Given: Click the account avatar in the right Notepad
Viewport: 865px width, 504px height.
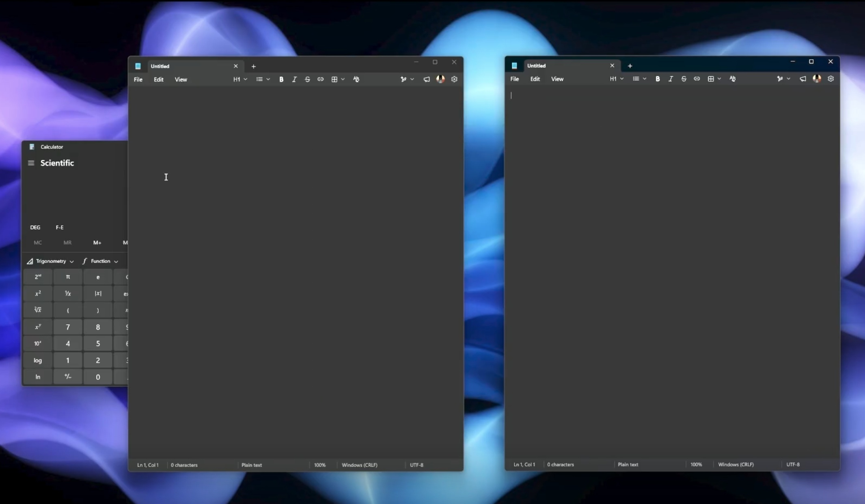Looking at the screenshot, I should pyautogui.click(x=817, y=79).
